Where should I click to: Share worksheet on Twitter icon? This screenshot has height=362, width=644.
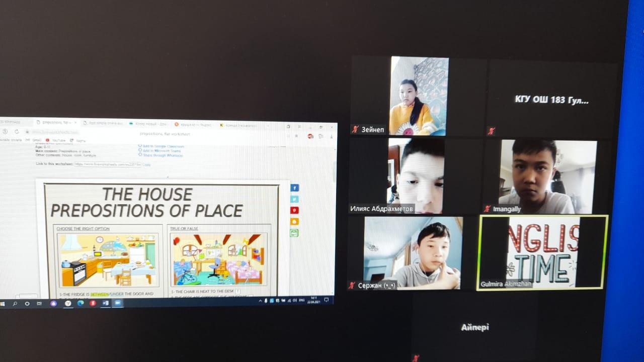pos(295,199)
